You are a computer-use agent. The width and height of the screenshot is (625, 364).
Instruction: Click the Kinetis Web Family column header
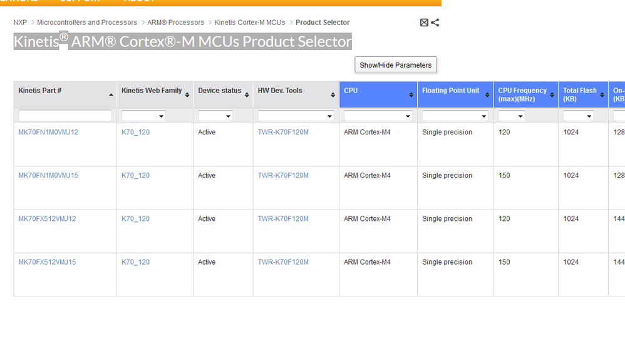pyautogui.click(x=155, y=95)
